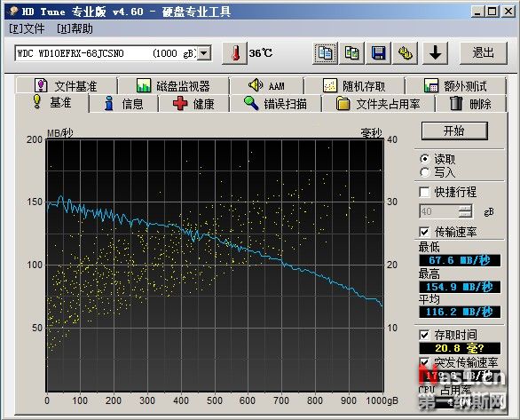Copy text results to clipboard icon
The image size is (520, 420).
click(x=325, y=53)
